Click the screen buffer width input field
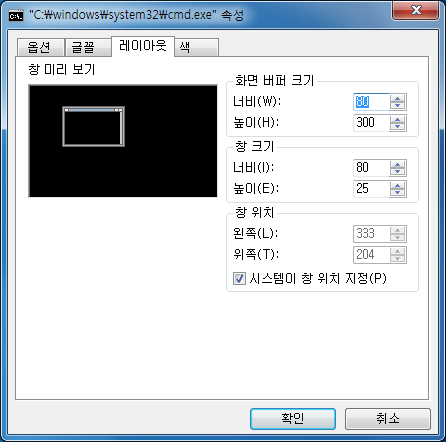 click(x=371, y=102)
